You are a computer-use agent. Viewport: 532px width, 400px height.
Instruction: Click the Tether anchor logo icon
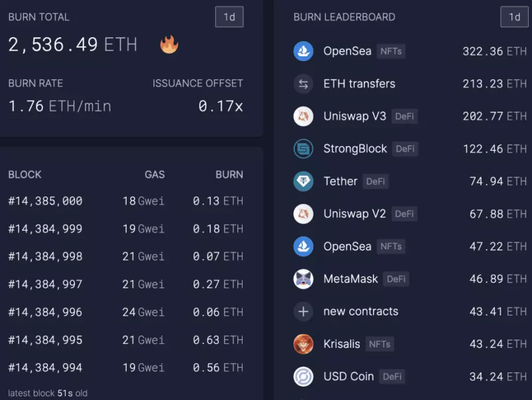pos(303,181)
